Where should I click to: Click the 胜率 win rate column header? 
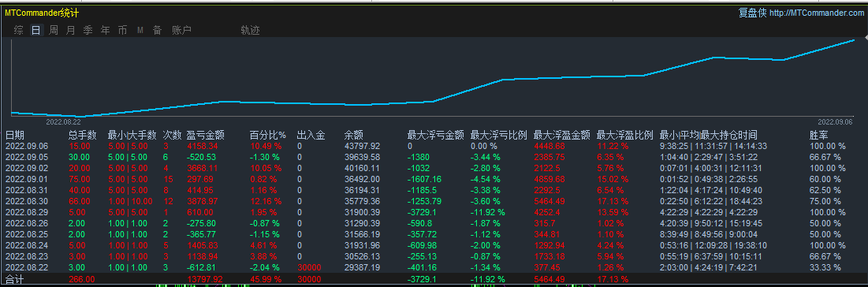click(819, 135)
